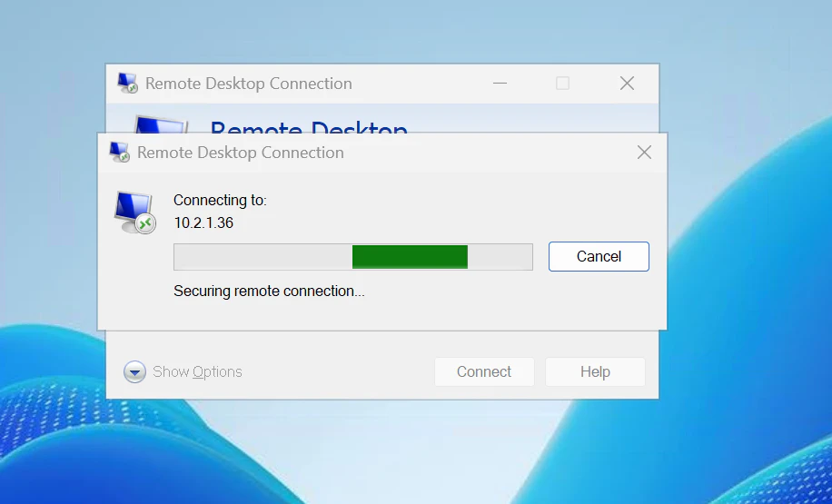The height and width of the screenshot is (504, 832).
Task: Close the connecting progress dialog
Action: click(644, 153)
